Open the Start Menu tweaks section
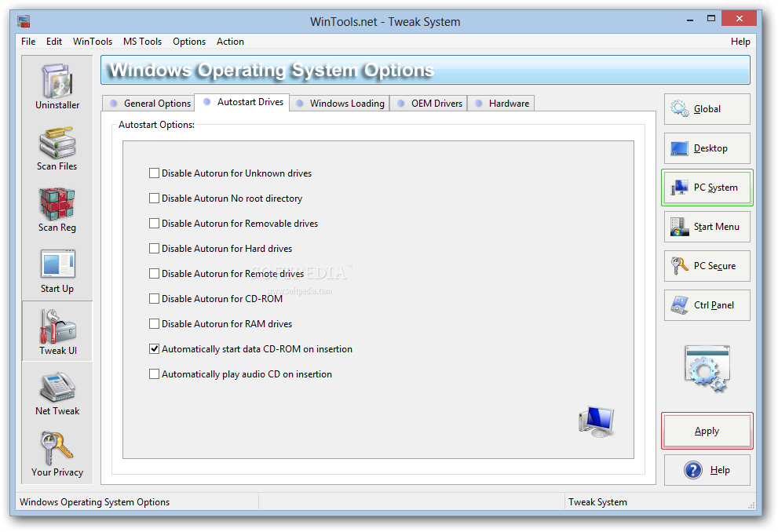The height and width of the screenshot is (532, 778). pyautogui.click(x=707, y=227)
